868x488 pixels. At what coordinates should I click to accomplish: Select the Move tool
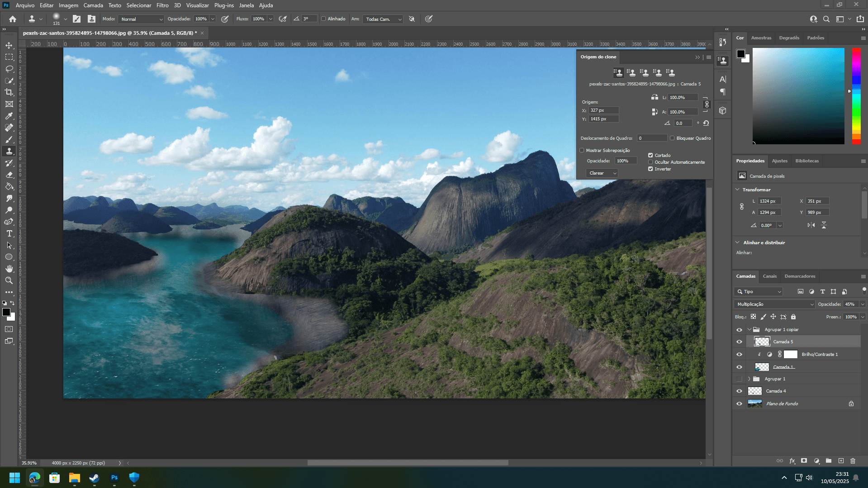tap(9, 45)
